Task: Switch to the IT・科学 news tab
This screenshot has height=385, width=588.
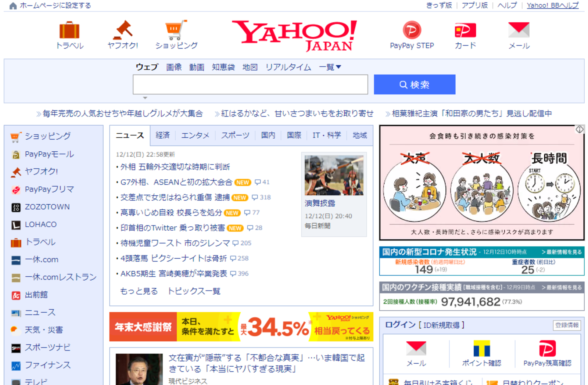Action: 327,135
